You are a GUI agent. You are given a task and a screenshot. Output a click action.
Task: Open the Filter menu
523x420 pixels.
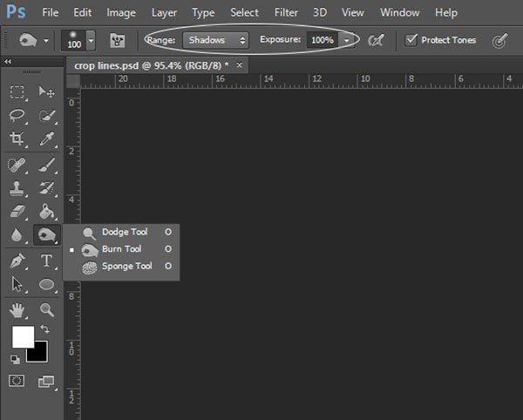[286, 13]
